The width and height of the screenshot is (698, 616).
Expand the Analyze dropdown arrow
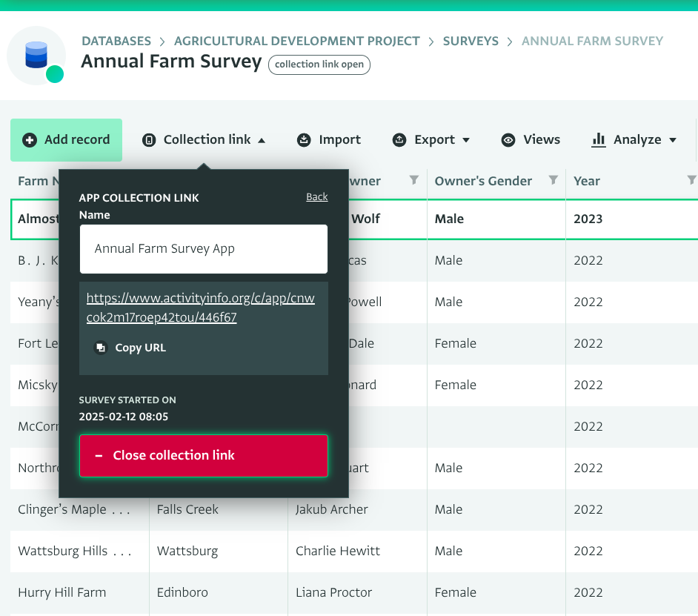(673, 140)
